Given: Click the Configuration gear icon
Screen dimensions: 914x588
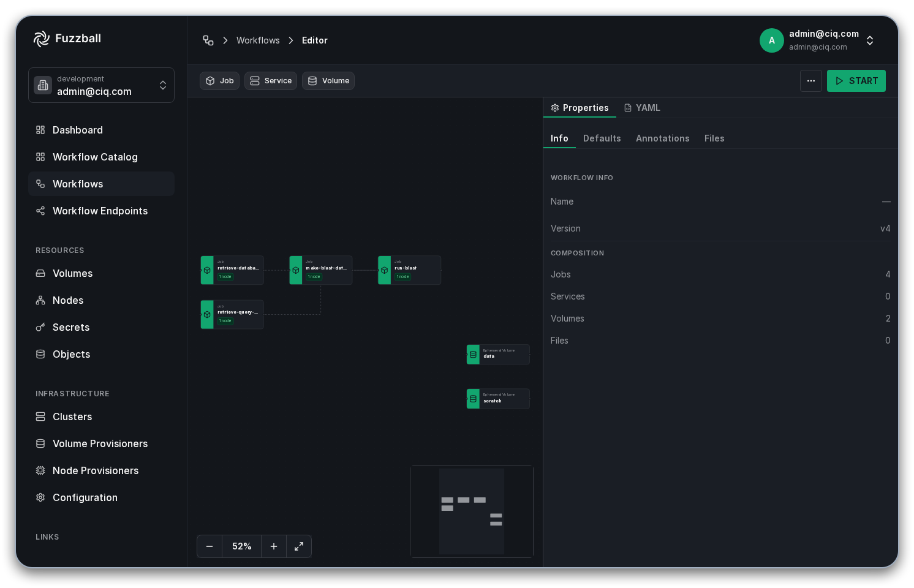Looking at the screenshot, I should (x=40, y=497).
